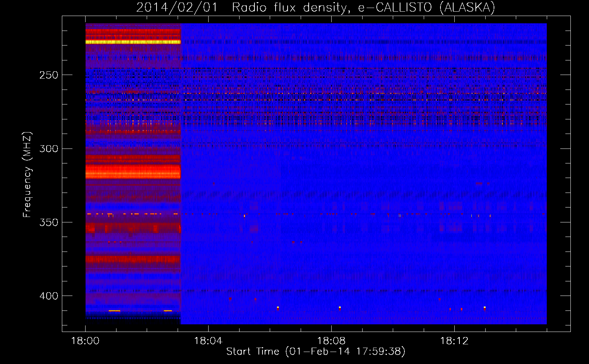
Task: Click the 'e-CALLISTO (ALASKA)' title text
Action: (427, 8)
